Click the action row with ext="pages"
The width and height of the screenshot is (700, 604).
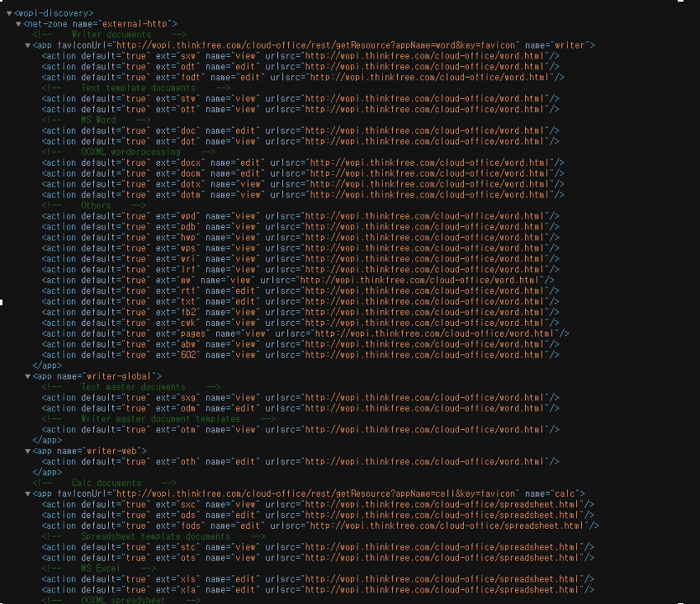click(x=305, y=334)
